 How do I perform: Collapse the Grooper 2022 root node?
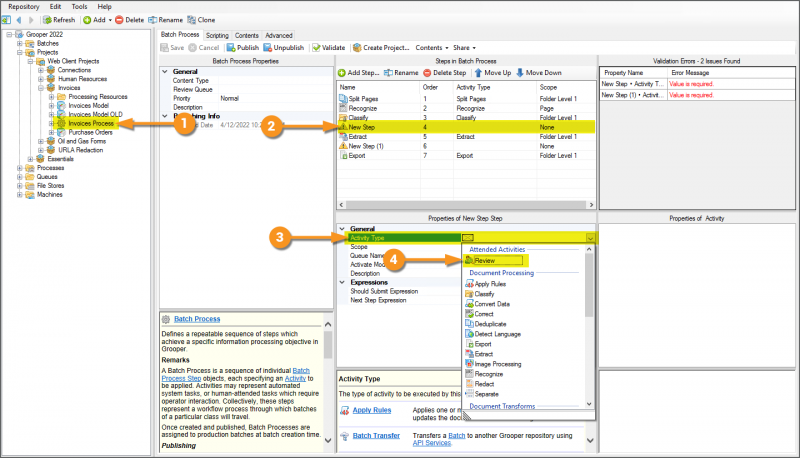click(x=9, y=35)
